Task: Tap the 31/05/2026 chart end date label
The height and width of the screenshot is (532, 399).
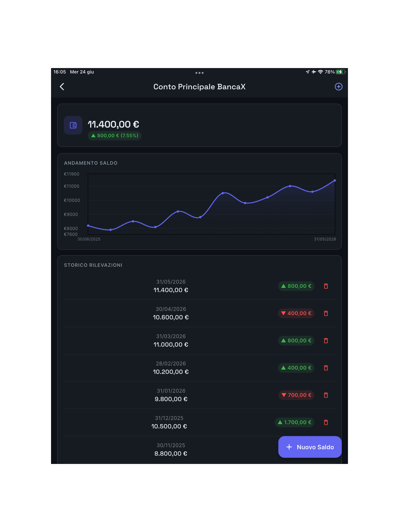Action: (x=325, y=239)
